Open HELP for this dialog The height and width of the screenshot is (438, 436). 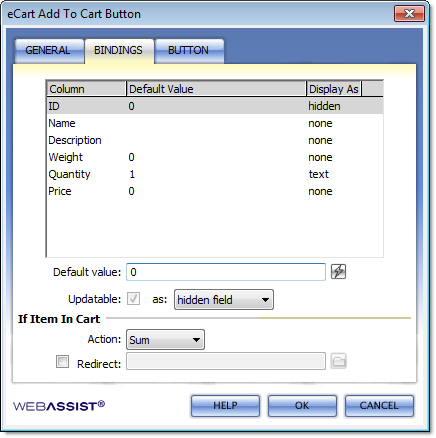point(225,405)
